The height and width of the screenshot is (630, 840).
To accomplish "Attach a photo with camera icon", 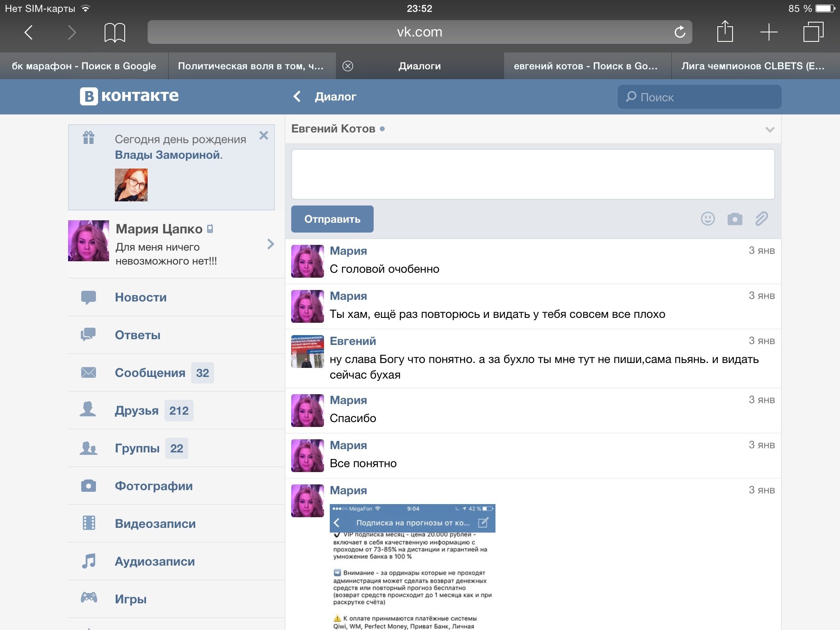I will click(x=735, y=219).
